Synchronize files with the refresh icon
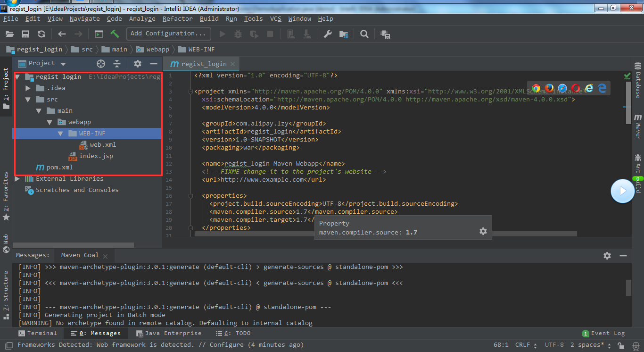 (41, 34)
